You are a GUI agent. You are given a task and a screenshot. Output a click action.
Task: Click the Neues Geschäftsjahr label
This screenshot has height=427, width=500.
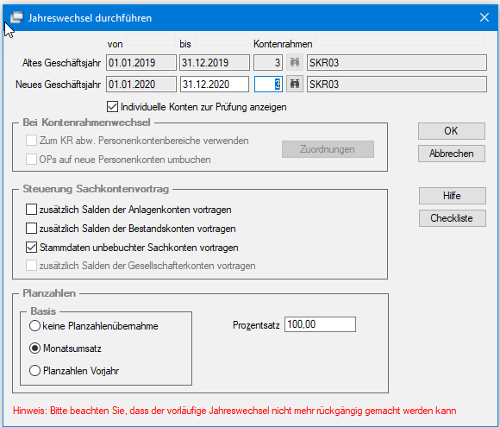point(58,84)
